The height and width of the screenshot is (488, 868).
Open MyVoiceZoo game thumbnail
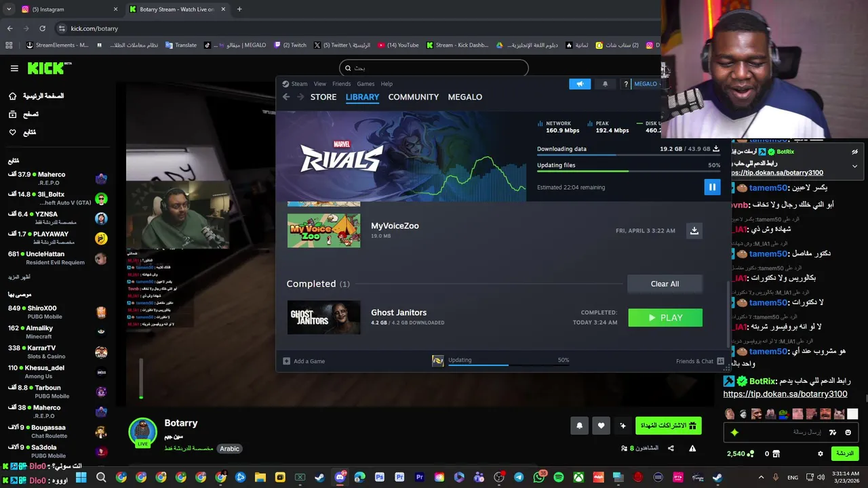[323, 230]
